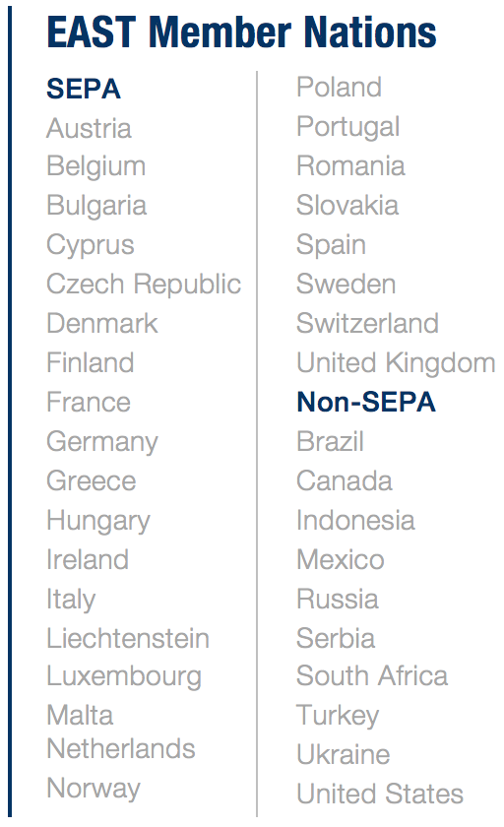Select the SEPA section heading
The width and height of the screenshot is (504, 827).
(x=84, y=89)
